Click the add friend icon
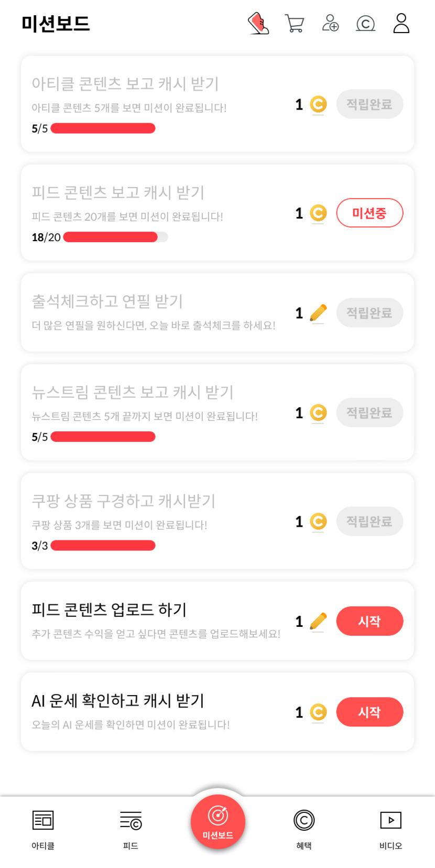Image resolution: width=435 pixels, height=868 pixels. point(330,24)
